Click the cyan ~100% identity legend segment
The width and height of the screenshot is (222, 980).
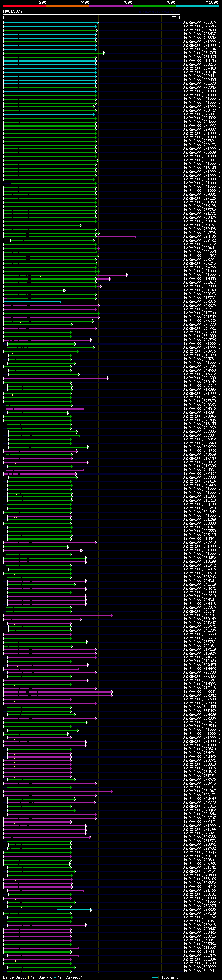pyautogui.click(x=197, y=6)
